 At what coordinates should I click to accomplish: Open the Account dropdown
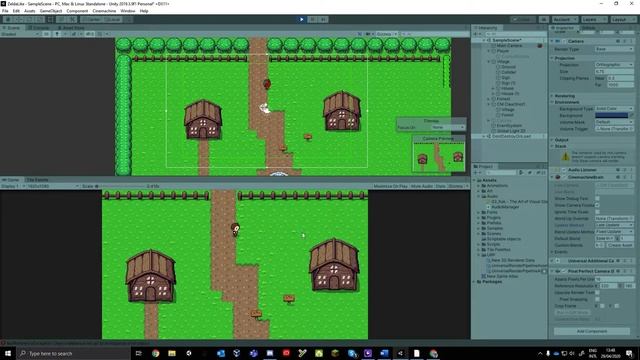pyautogui.click(x=565, y=19)
